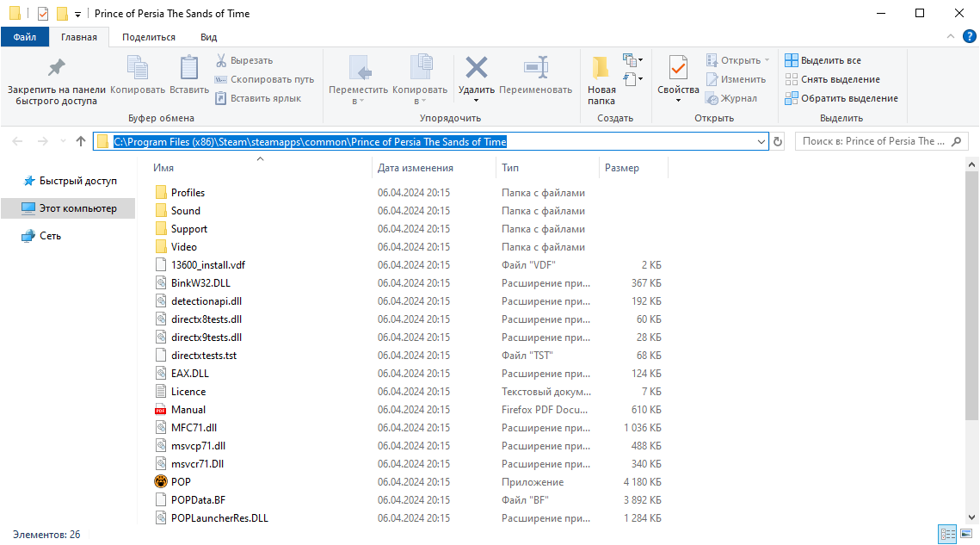This screenshot has width=980, height=545.
Task: Collapse the ribbon with the chevron
Action: (x=950, y=37)
